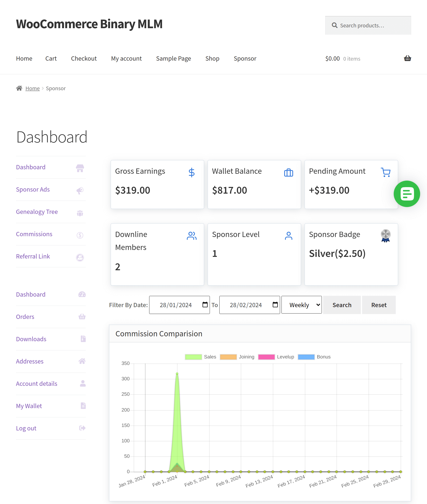Image resolution: width=427 pixels, height=504 pixels.
Task: Click the megaphone icon beside Sponsor Ads
Action: pos(80,191)
